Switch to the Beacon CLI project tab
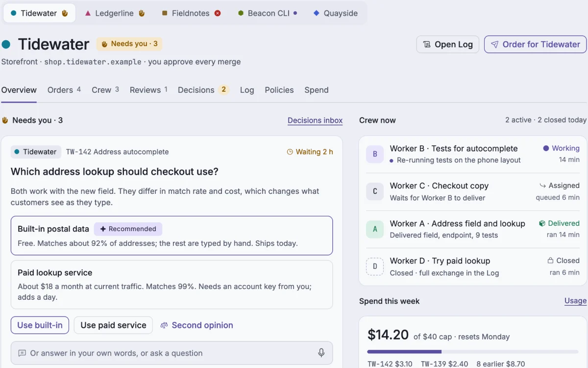 [x=268, y=13]
